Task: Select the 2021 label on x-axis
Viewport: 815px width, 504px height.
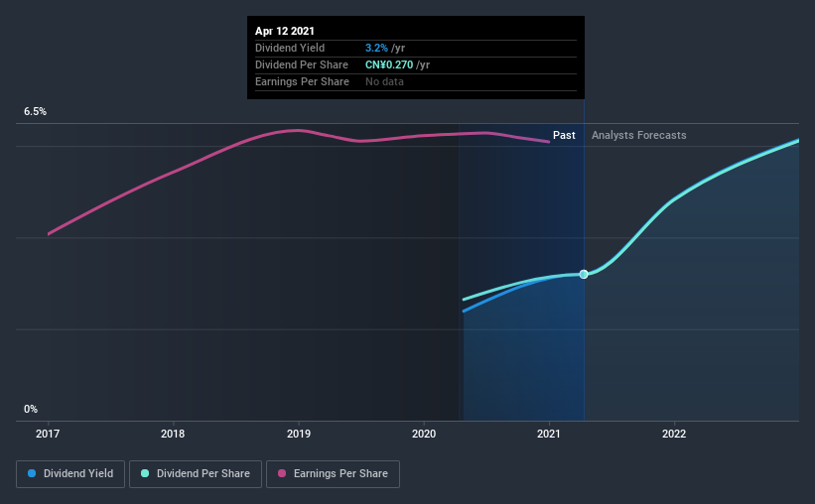Action: click(549, 434)
